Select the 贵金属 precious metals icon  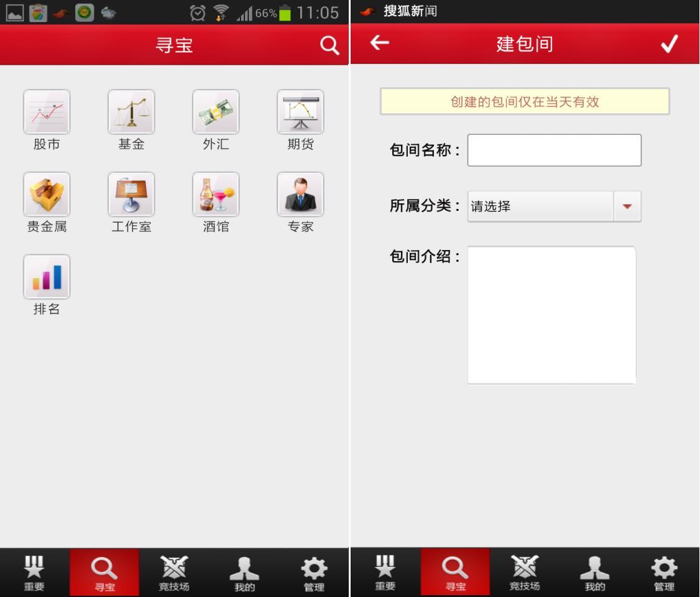point(47,195)
